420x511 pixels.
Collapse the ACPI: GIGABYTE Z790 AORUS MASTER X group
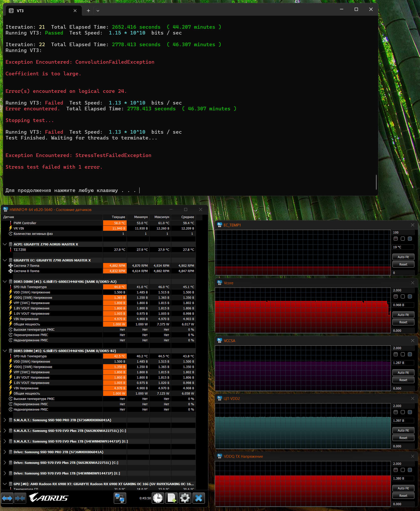click(x=5, y=244)
